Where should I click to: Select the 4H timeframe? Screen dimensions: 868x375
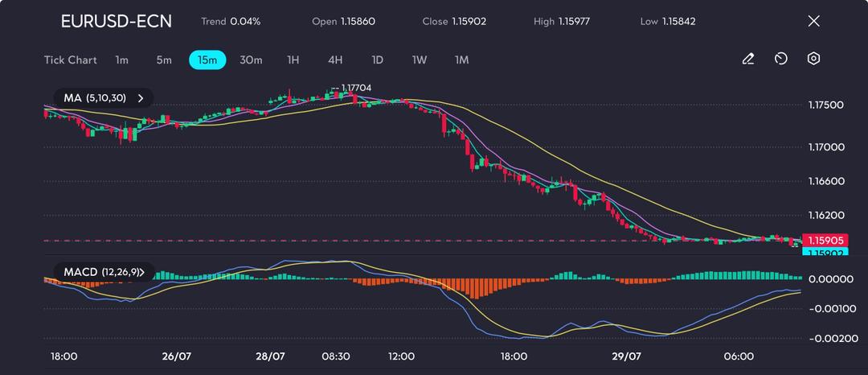click(335, 60)
